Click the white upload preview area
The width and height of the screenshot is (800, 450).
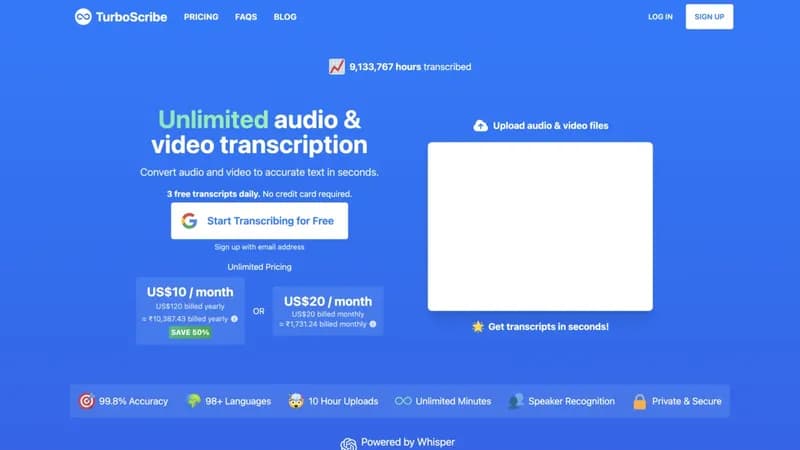(x=540, y=227)
